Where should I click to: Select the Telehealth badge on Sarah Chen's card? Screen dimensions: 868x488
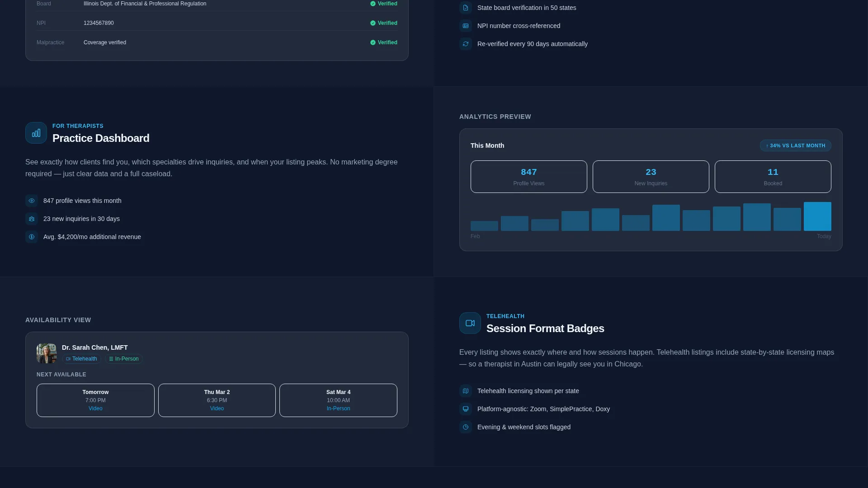tap(81, 359)
